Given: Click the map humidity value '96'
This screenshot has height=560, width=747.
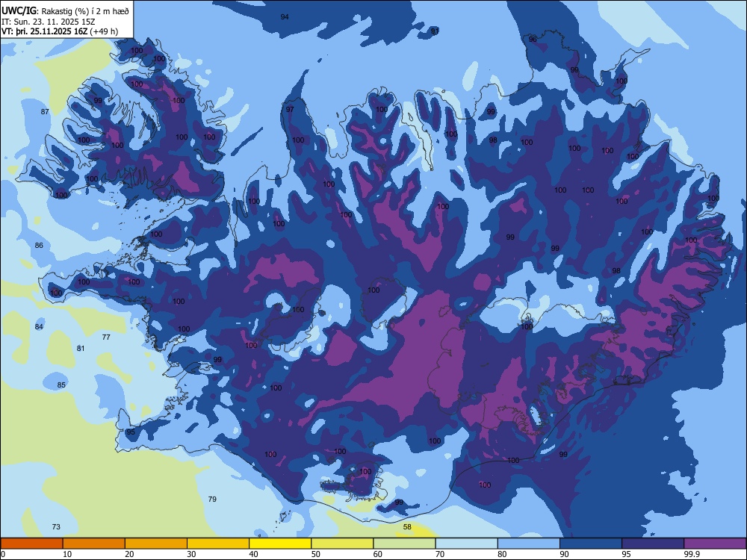Looking at the screenshot, I should [x=533, y=39].
